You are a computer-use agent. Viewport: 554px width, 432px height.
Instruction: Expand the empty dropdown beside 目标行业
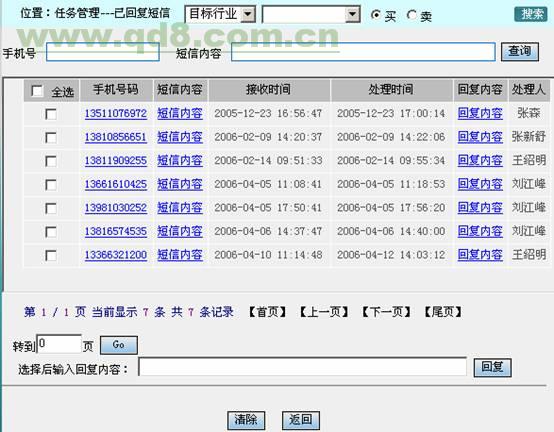(x=311, y=14)
